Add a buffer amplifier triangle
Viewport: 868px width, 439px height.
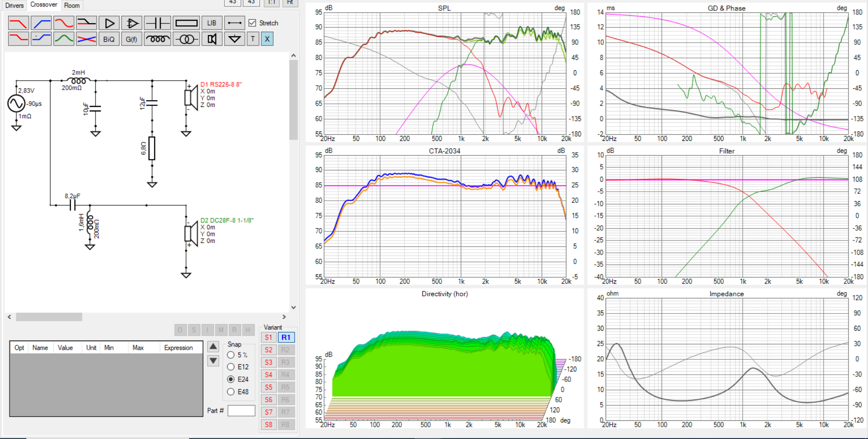[109, 23]
